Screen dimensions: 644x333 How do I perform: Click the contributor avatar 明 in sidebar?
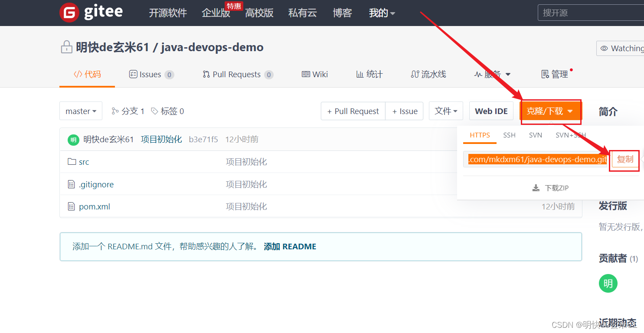(608, 284)
